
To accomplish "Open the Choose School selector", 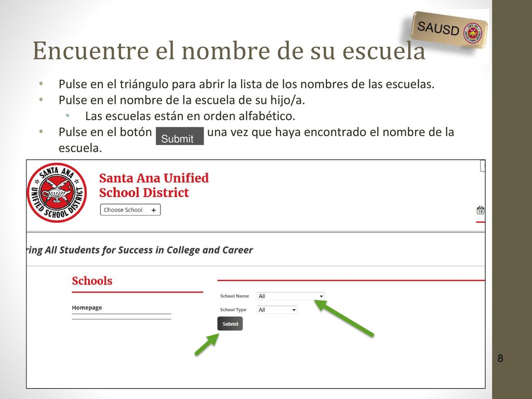I will pyautogui.click(x=130, y=210).
